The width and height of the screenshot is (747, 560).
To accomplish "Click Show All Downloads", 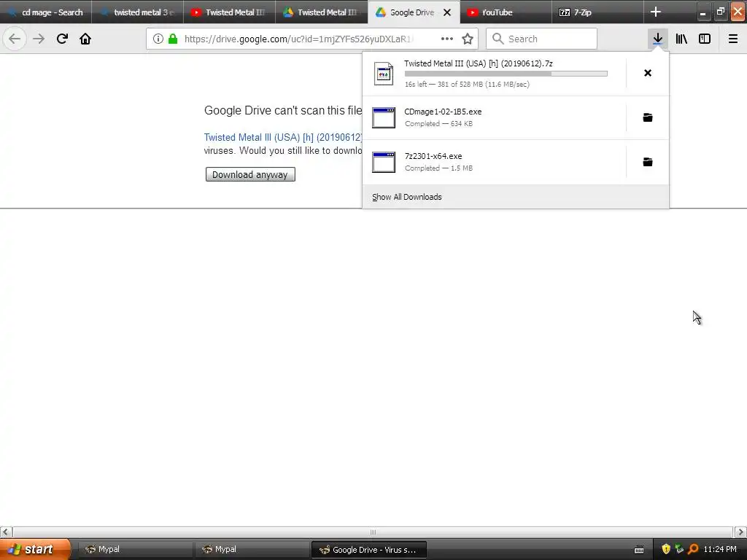I will tap(407, 197).
